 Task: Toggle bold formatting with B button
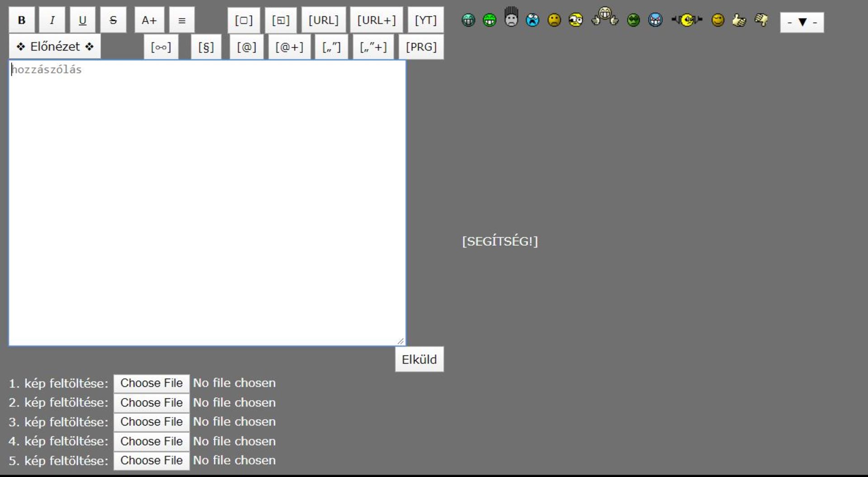[22, 20]
